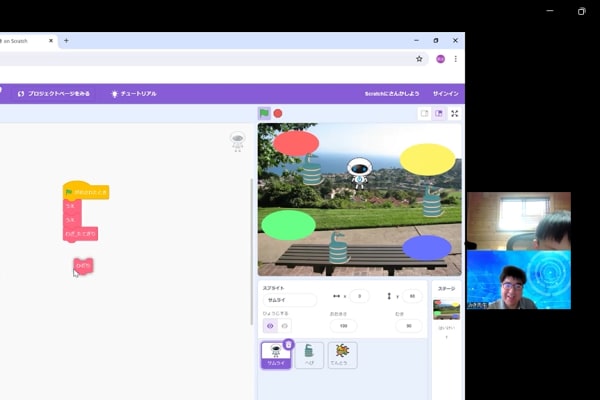The width and height of the screenshot is (600, 400).
Task: Open a new browser tab
Action: (x=66, y=41)
